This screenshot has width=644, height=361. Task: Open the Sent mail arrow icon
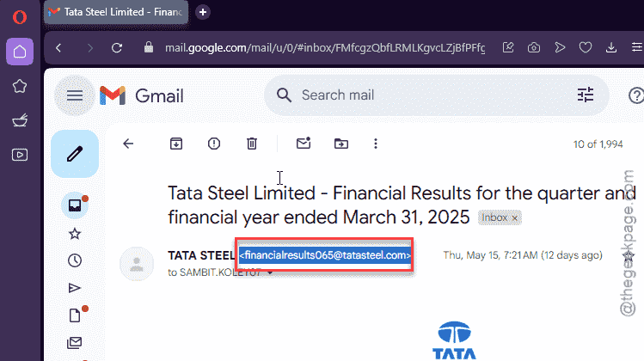75,288
